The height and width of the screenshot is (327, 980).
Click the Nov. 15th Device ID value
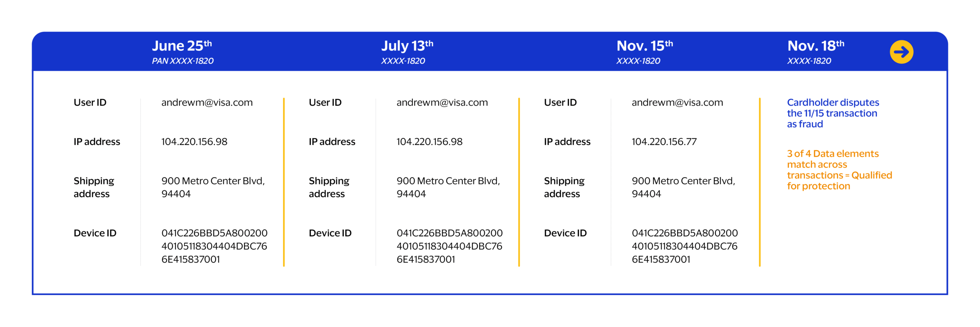pos(684,246)
